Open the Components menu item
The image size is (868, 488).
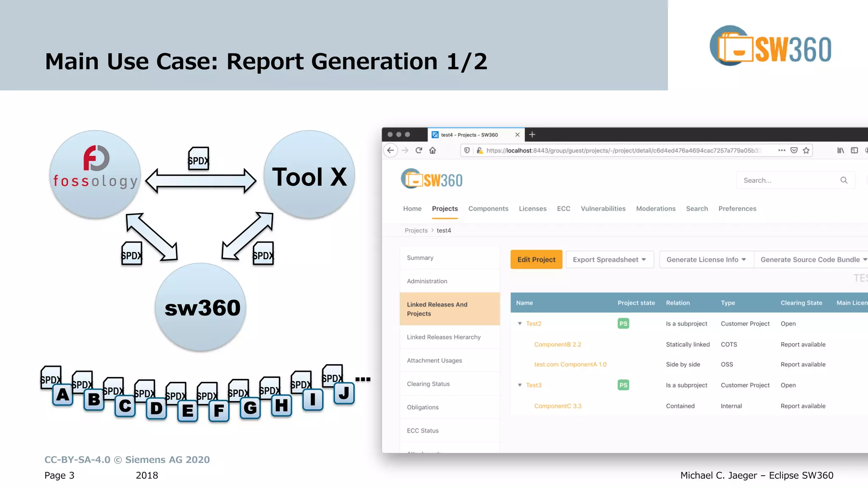(x=488, y=209)
